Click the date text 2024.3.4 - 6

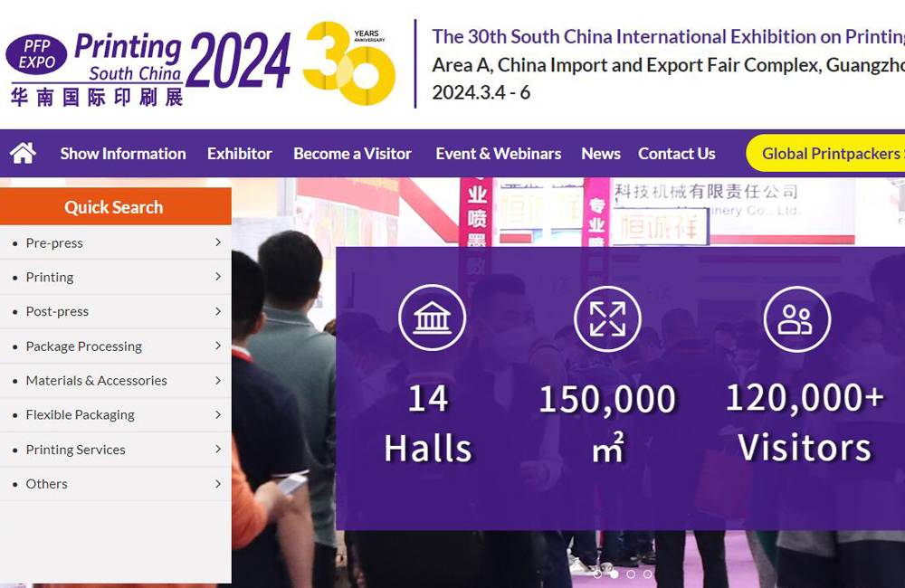[481, 92]
